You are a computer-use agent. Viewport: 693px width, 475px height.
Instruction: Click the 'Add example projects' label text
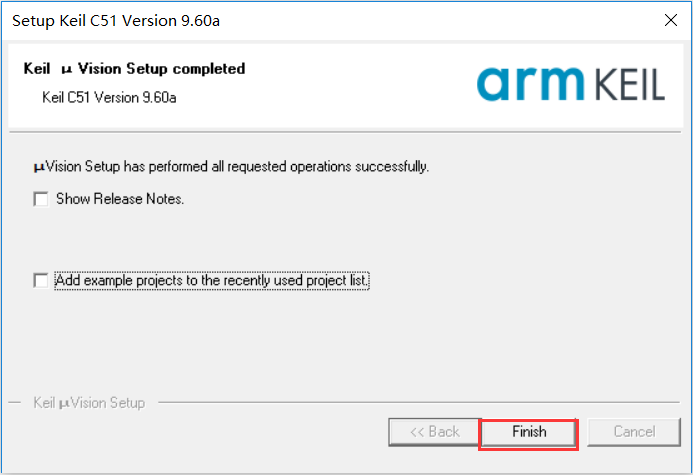(212, 281)
